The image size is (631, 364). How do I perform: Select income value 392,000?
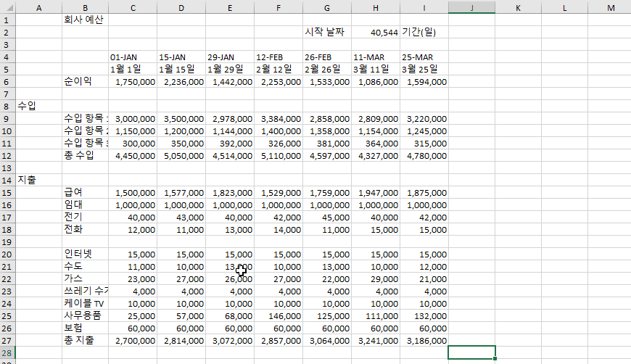pos(230,143)
